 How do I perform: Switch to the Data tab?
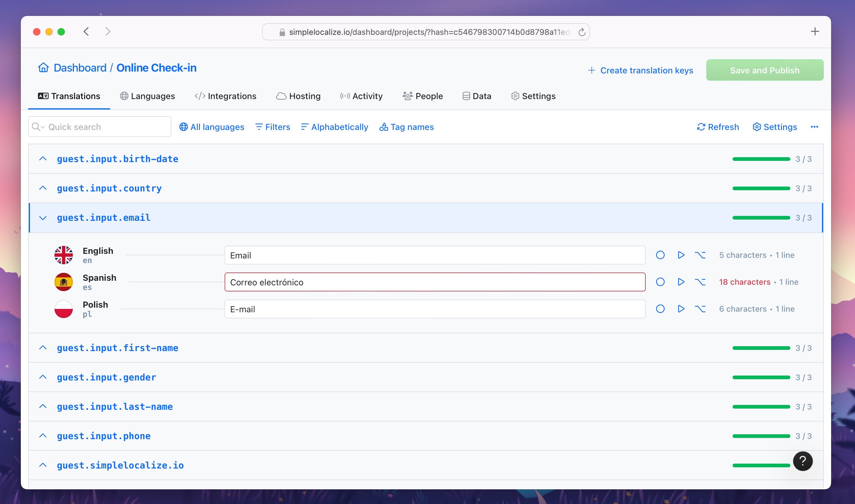point(477,96)
